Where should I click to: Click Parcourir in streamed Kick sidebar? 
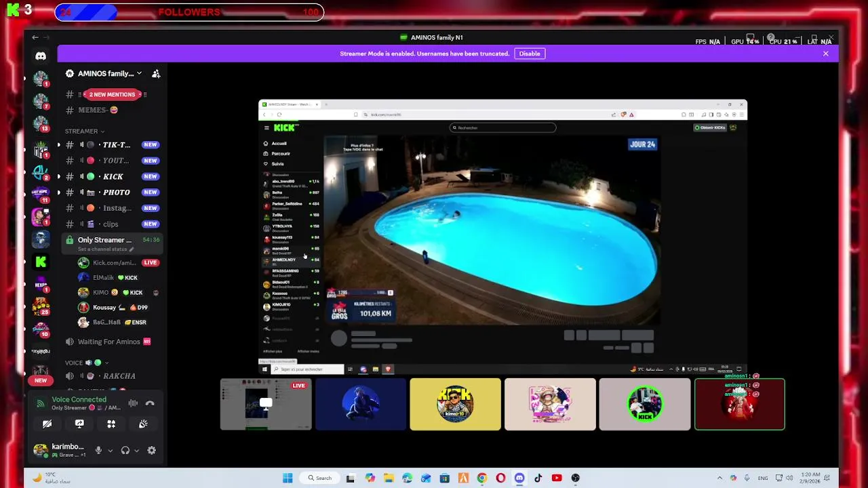(277, 154)
